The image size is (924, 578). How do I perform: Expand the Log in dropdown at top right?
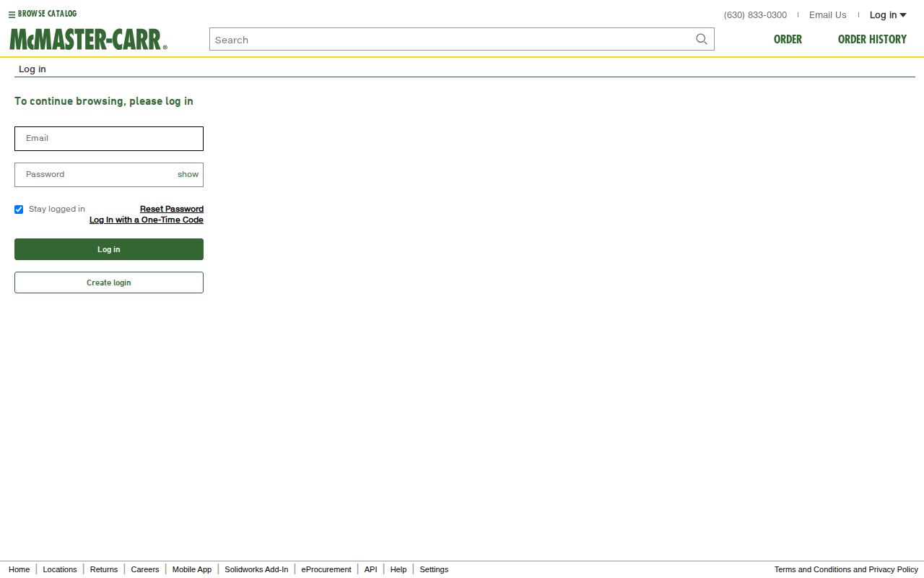(887, 14)
